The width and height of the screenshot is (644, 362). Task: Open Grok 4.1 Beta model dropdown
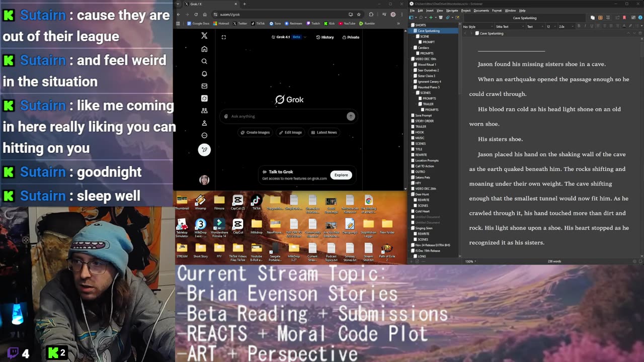(289, 37)
